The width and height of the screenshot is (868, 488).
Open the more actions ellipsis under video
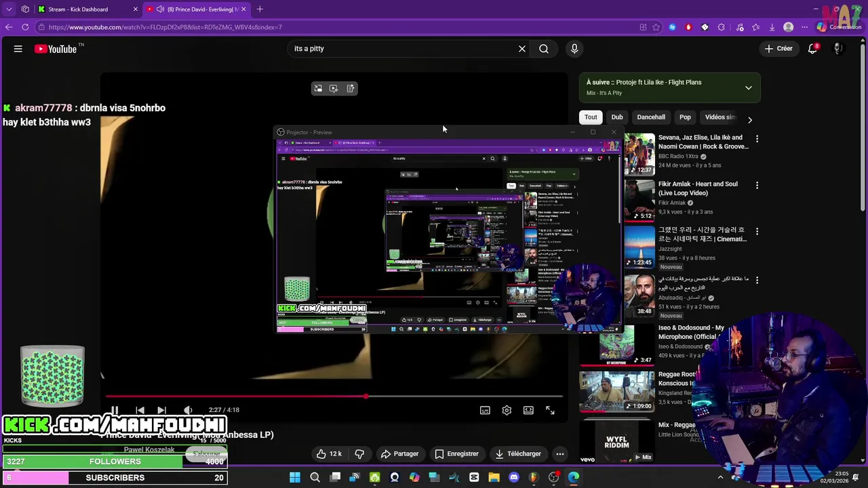[x=560, y=454]
